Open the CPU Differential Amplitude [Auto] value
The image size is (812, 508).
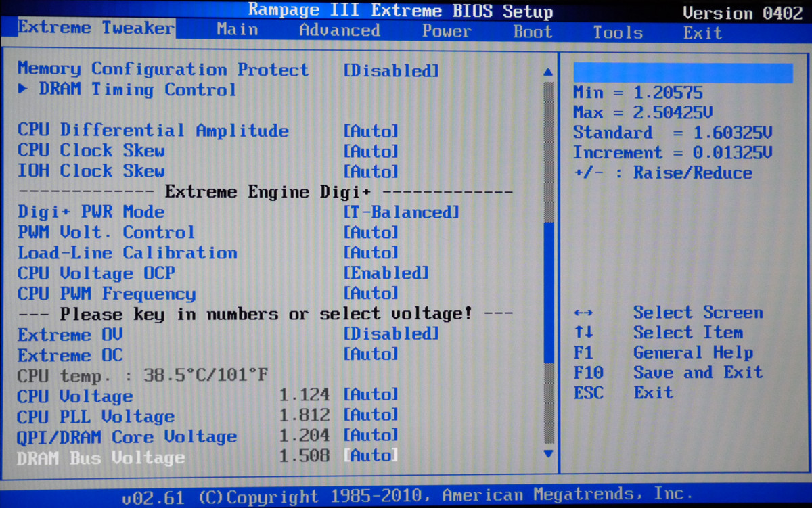pos(371,131)
